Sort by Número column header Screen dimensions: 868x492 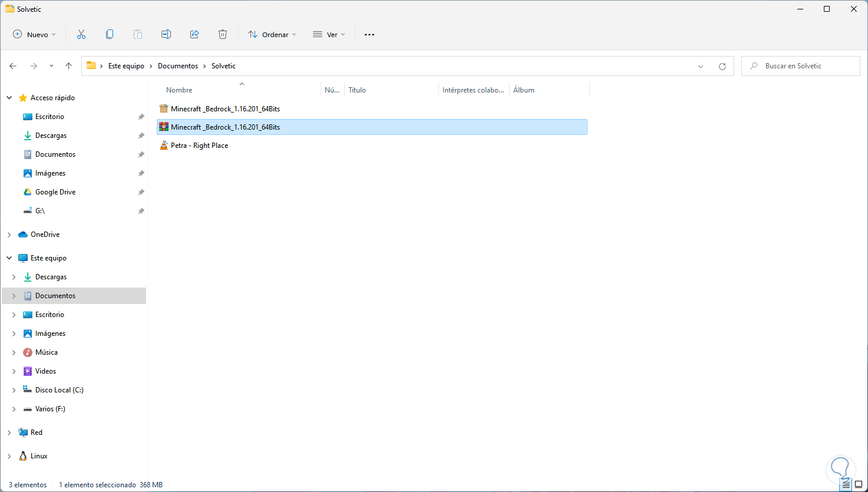333,90
